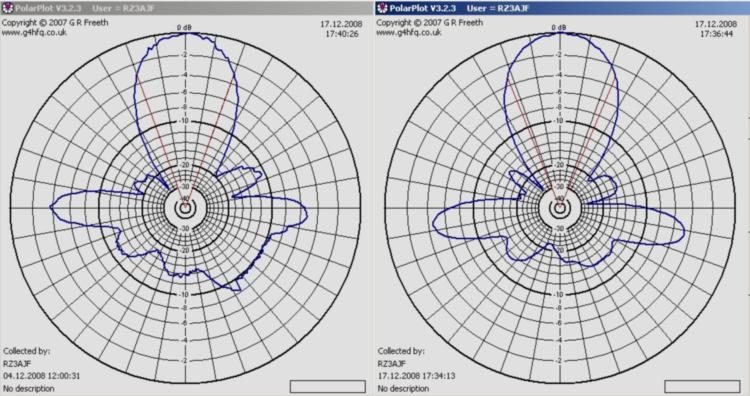The image size is (750, 396).
Task: Click the 17:40:26 timestamp in left window
Action: point(342,34)
